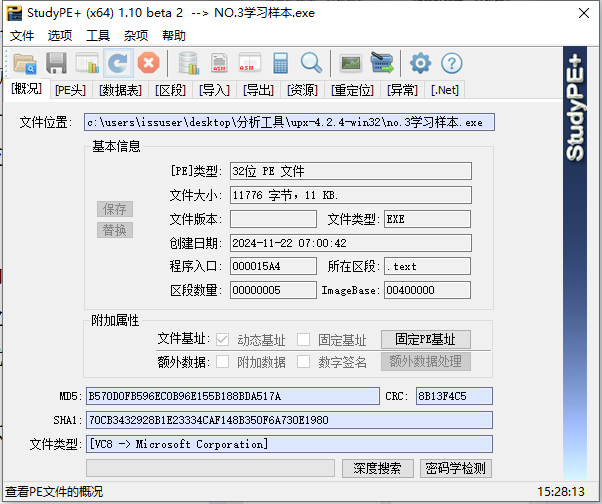Image resolution: width=602 pixels, height=504 pixels.
Task: Open the 帮助 menu
Action: coord(174,36)
